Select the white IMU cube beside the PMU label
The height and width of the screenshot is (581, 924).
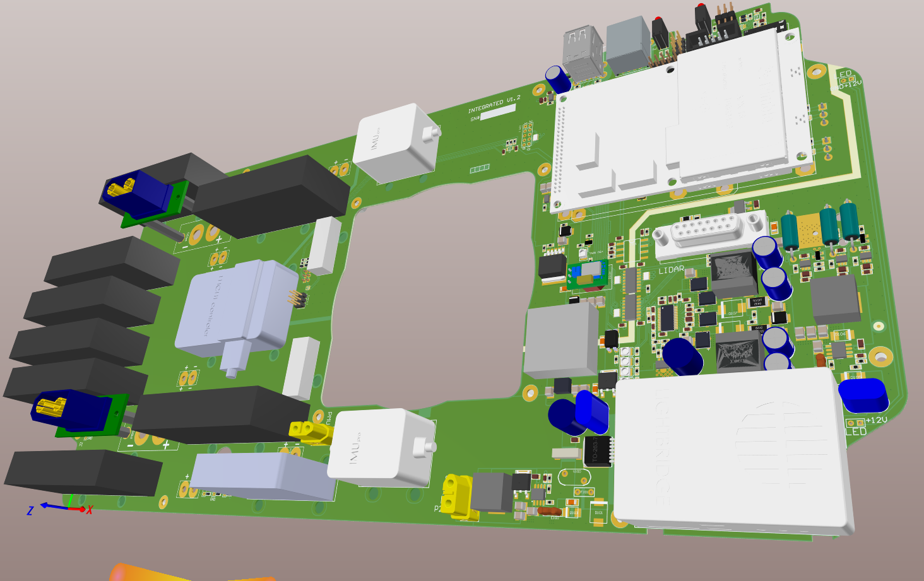coord(382,447)
